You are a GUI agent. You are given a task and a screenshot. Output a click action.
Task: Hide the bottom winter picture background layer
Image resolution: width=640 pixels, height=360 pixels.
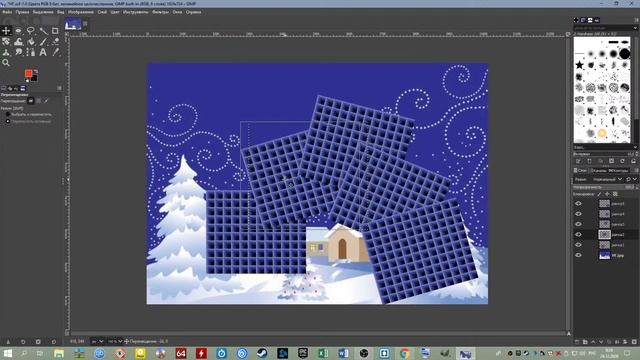pyautogui.click(x=578, y=255)
